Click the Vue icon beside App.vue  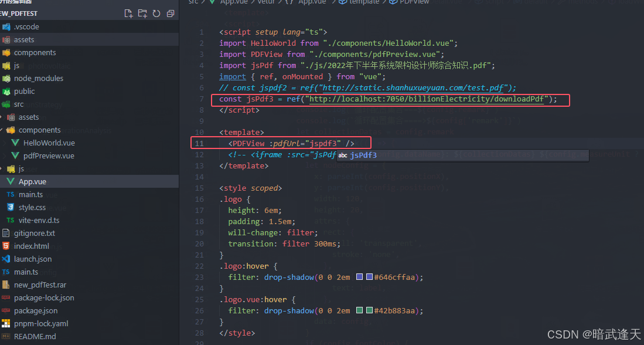point(11,181)
